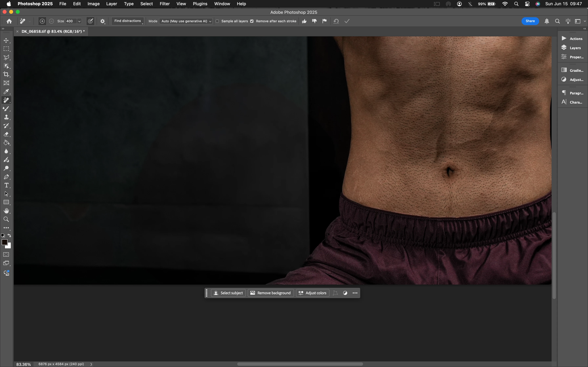Activate the Zoom tool
The height and width of the screenshot is (367, 588).
click(x=6, y=219)
